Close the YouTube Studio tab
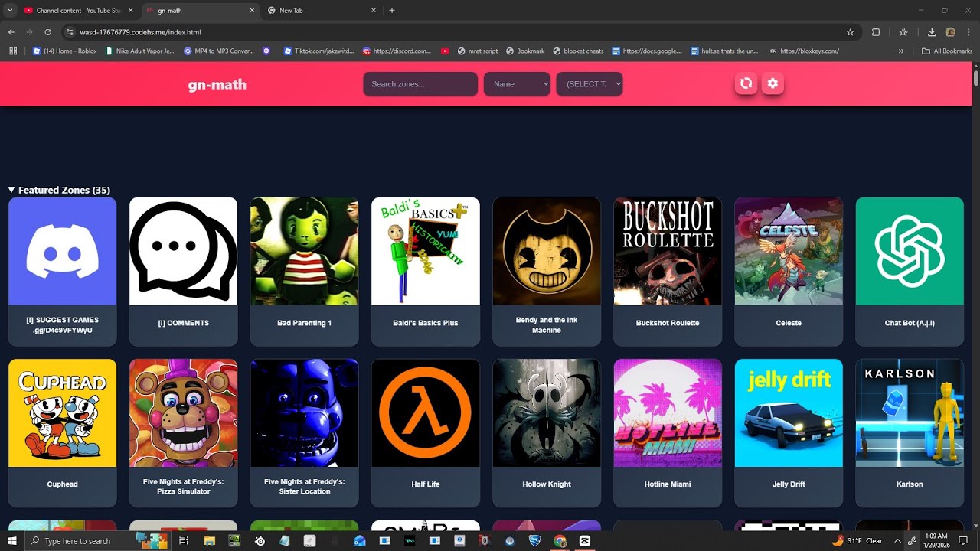 point(130,11)
